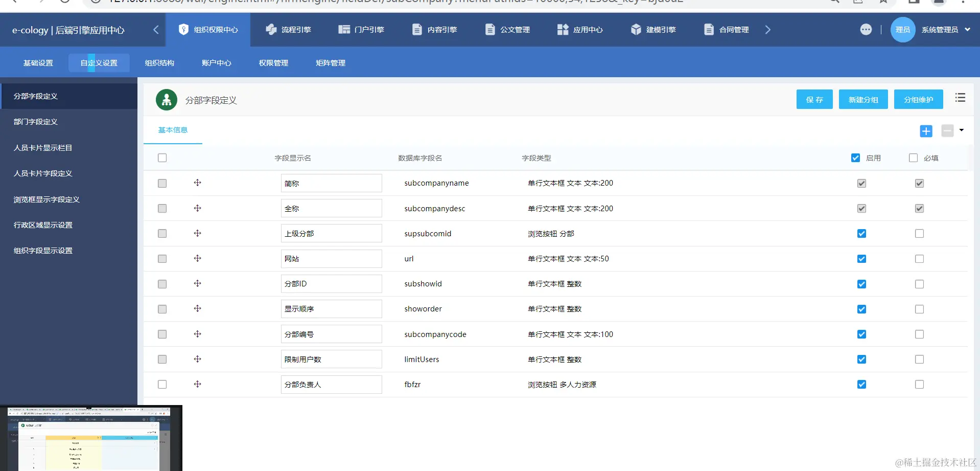
Task: Check 必填 for the 显示顺序 row
Action: coord(919,309)
